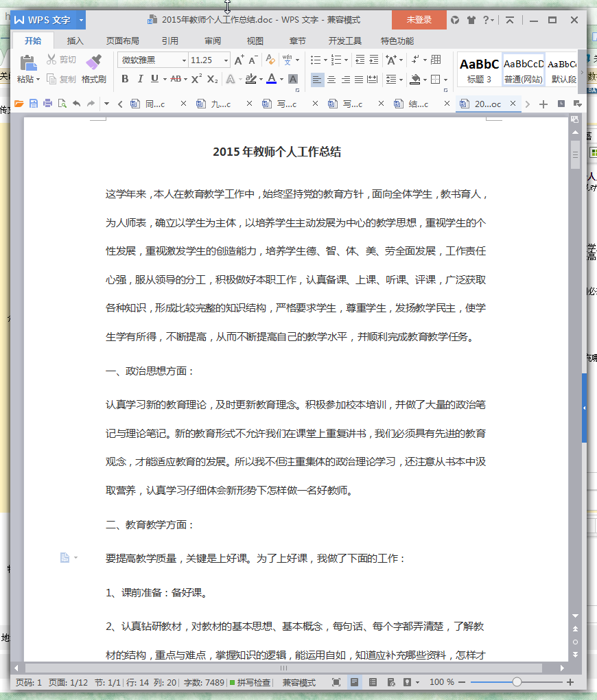Undo last action with the undo arrow
This screenshot has width=597, height=700.
[77, 104]
